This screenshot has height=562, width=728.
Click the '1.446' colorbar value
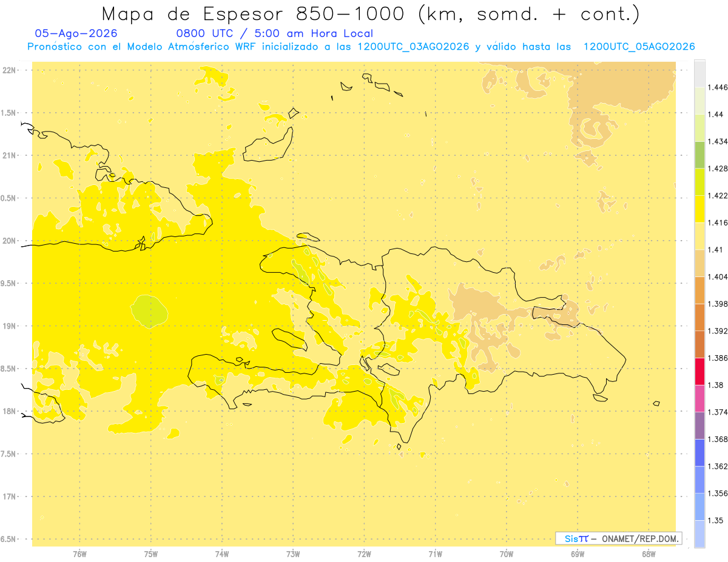pyautogui.click(x=718, y=87)
